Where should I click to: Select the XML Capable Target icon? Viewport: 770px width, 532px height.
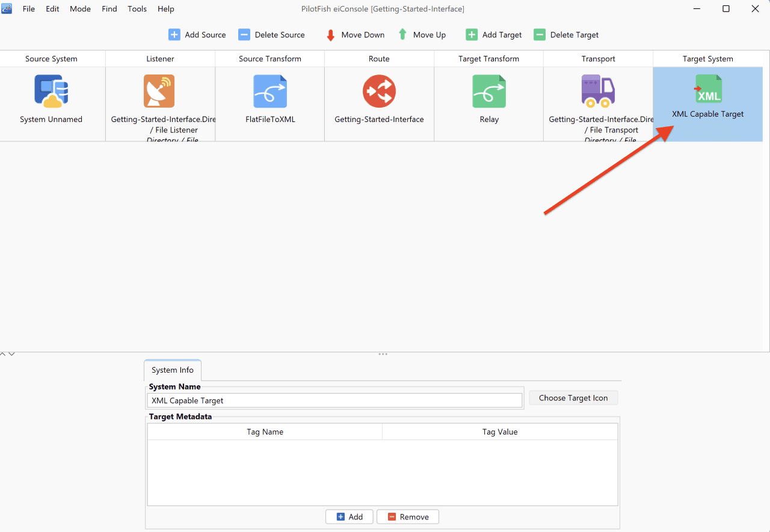pyautogui.click(x=708, y=89)
